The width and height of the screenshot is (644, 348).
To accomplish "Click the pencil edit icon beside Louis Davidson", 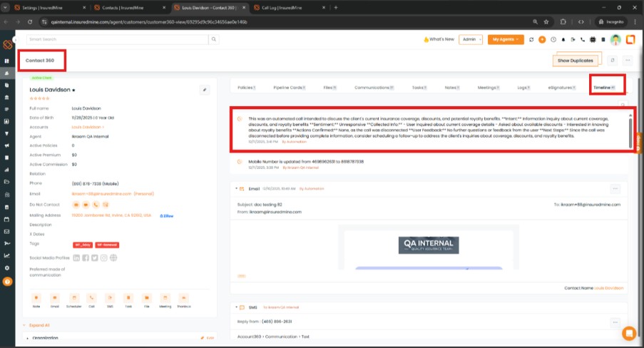I will click(x=205, y=90).
